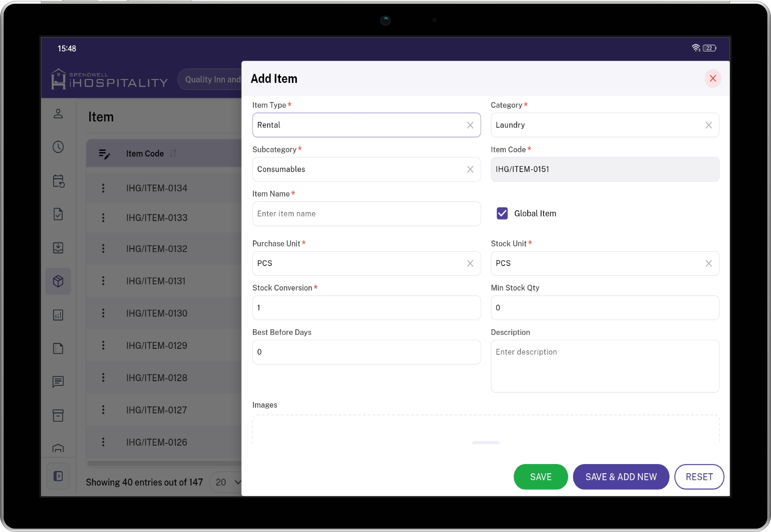Click the Quality Inn property selector

tap(210, 80)
